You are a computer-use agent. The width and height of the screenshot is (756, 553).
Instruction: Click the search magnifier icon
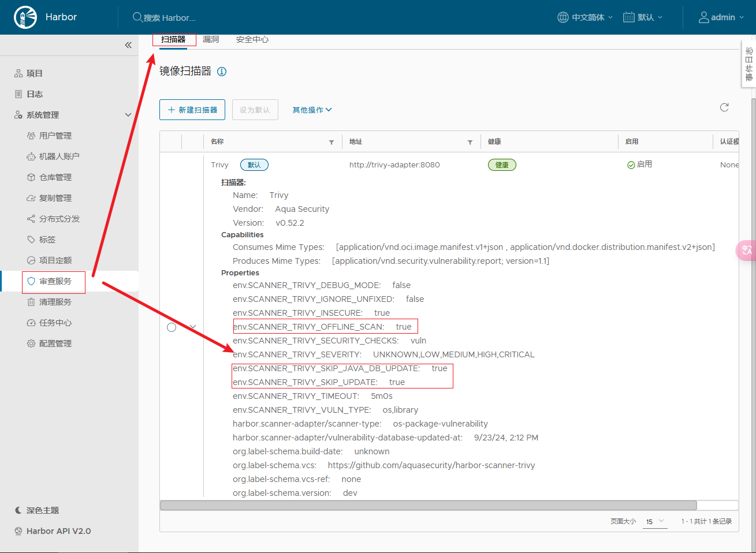pos(137,17)
